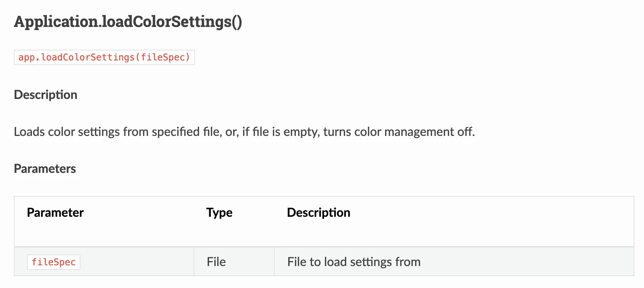Select the Type column header
This screenshot has height=288, width=644.
pos(219,213)
